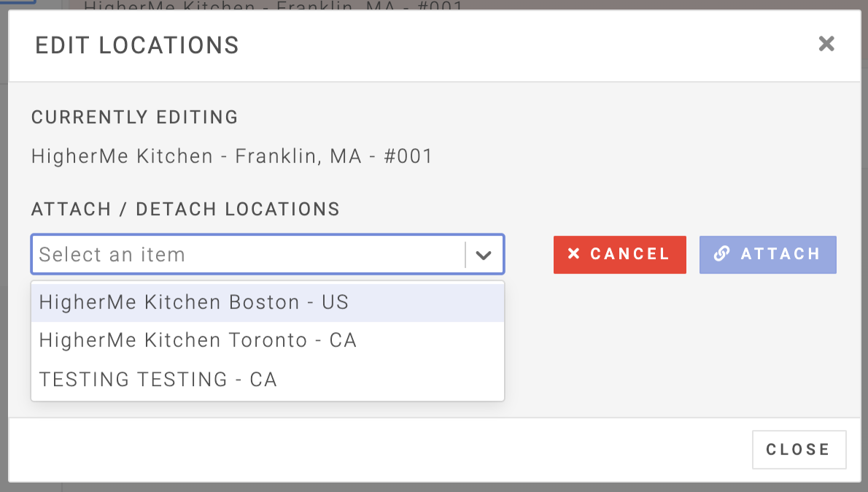Click empty header space beside dialog title

pyautogui.click(x=511, y=45)
